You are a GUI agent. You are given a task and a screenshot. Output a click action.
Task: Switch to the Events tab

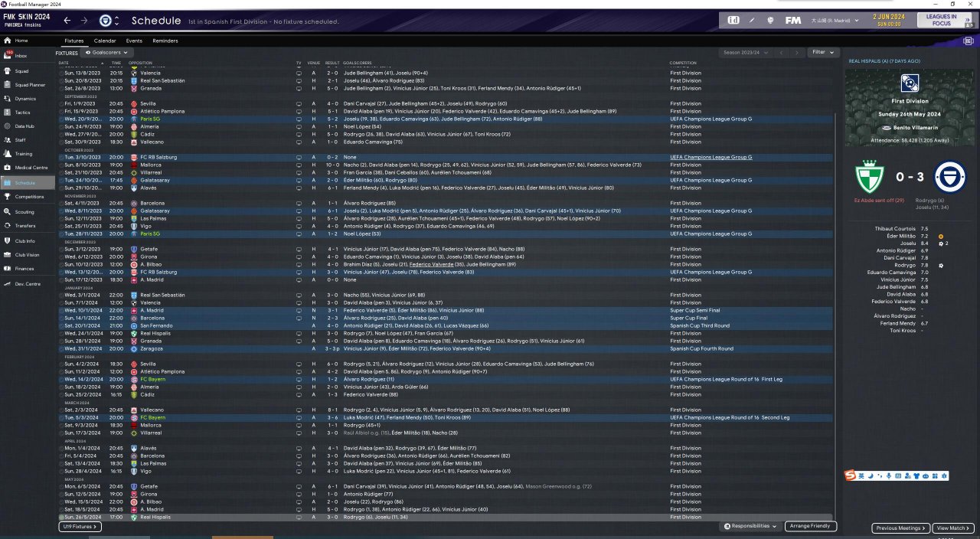point(134,41)
